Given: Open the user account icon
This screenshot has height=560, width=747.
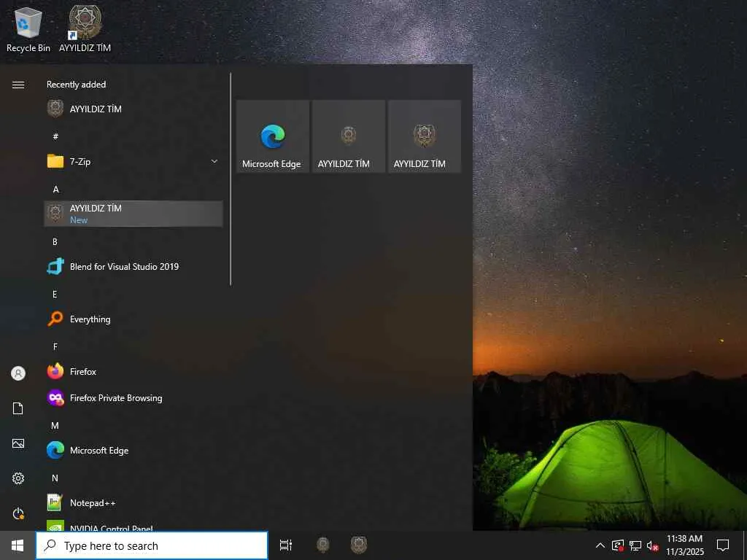Looking at the screenshot, I should click(x=18, y=373).
